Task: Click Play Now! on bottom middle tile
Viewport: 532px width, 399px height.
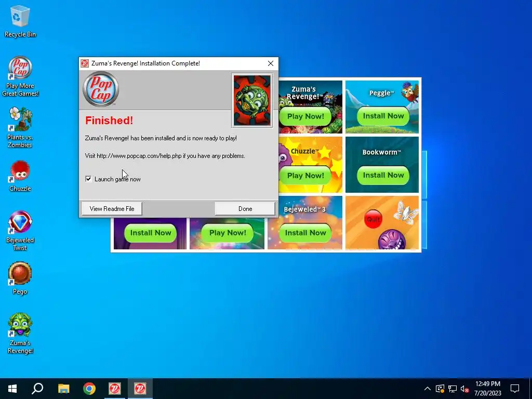Action: click(228, 233)
